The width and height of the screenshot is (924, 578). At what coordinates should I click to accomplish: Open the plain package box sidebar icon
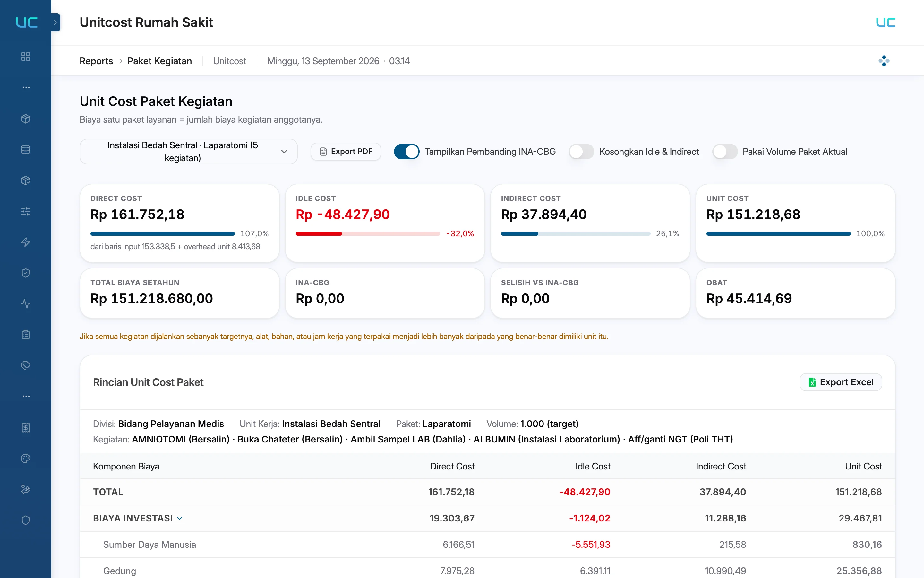(x=26, y=119)
